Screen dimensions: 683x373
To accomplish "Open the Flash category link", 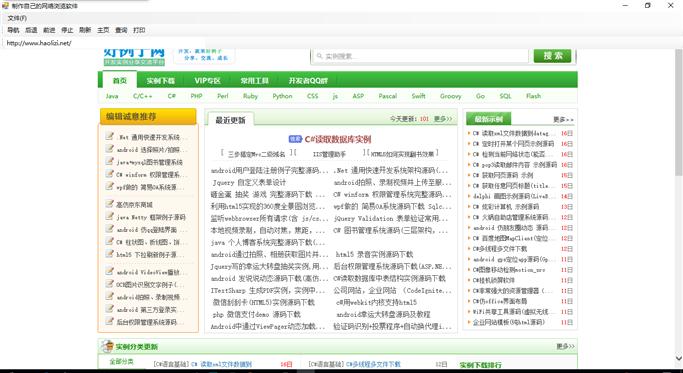I will (x=533, y=96).
